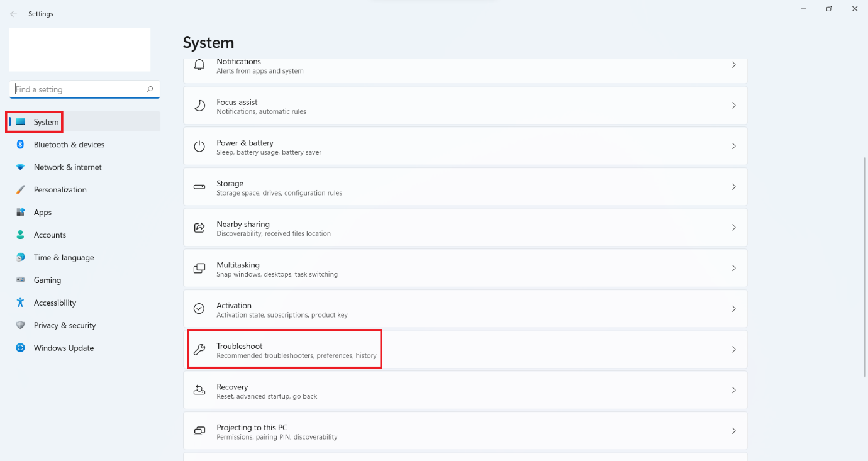This screenshot has width=868, height=461.
Task: Select Time & language label in sidebar
Action: tap(64, 258)
